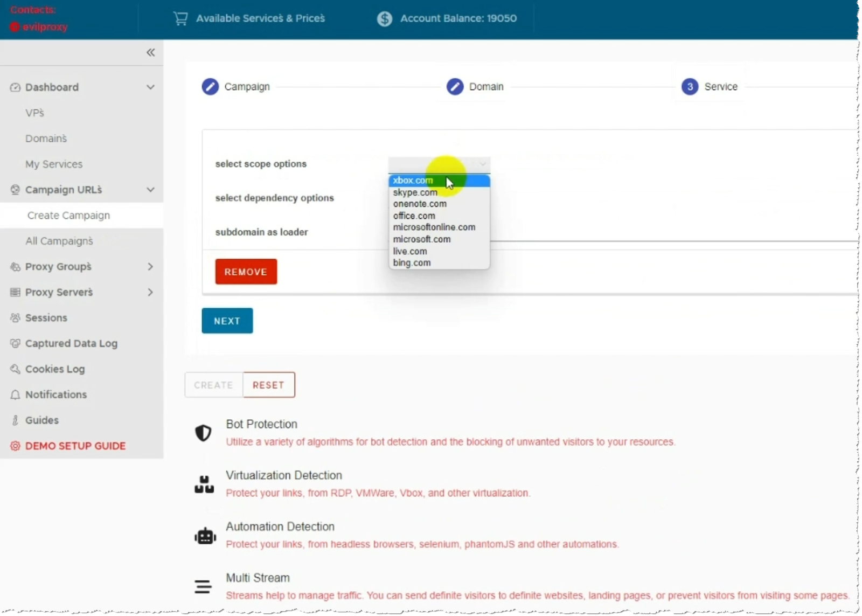Open DEMO SETUP GUIDE in the sidebar

pos(82,446)
